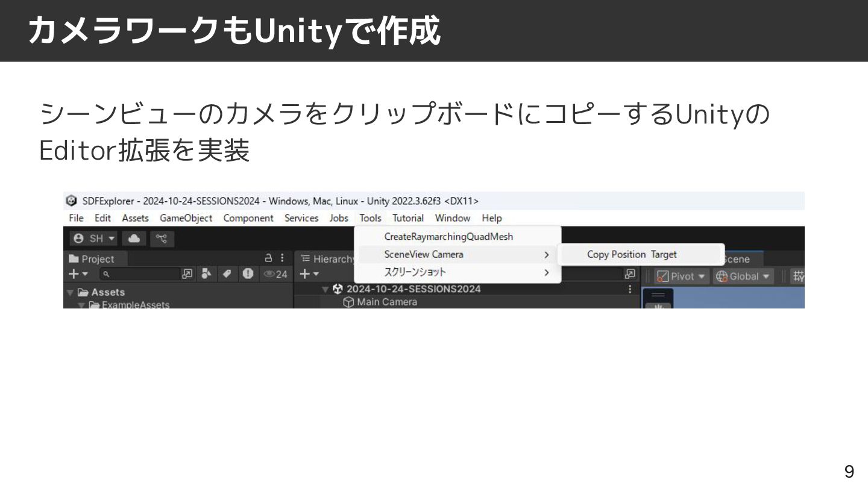The height and width of the screenshot is (488, 868).
Task: Open the scene row three-dot menu
Action: click(x=631, y=289)
